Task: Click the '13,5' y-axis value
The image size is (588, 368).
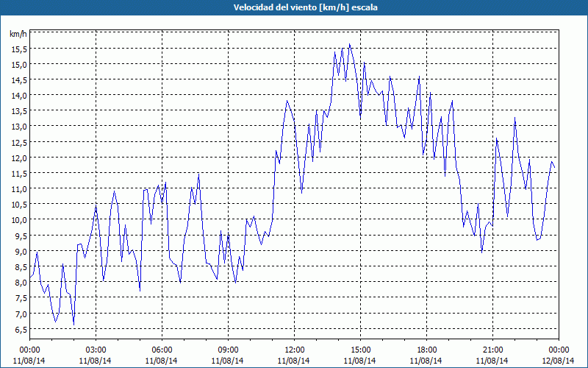Action: coord(20,111)
